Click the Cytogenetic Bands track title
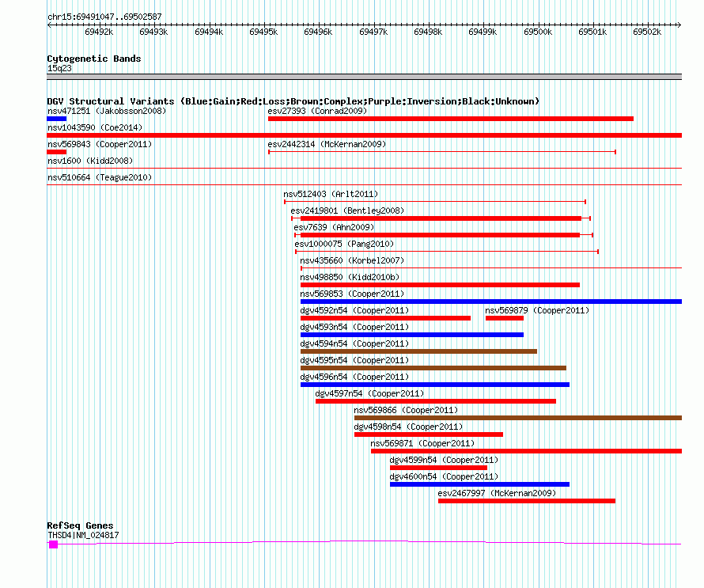704x588 pixels. pos(94,59)
